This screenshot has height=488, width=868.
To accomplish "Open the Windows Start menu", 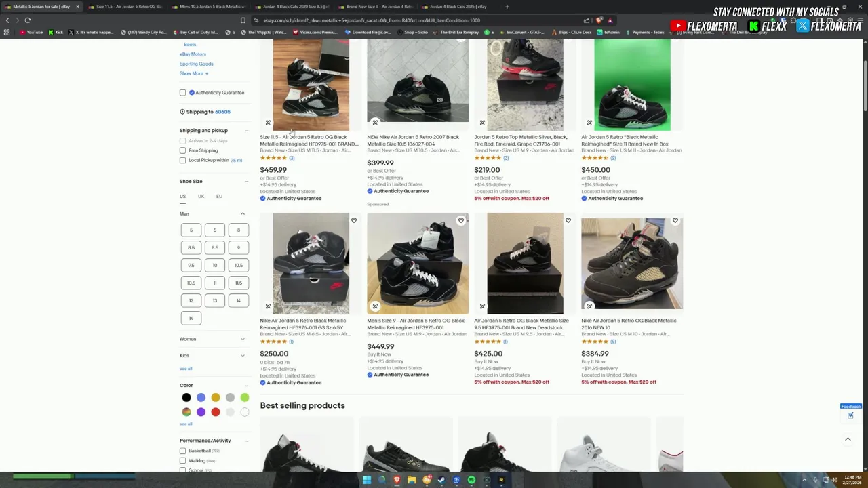I will pyautogui.click(x=367, y=480).
